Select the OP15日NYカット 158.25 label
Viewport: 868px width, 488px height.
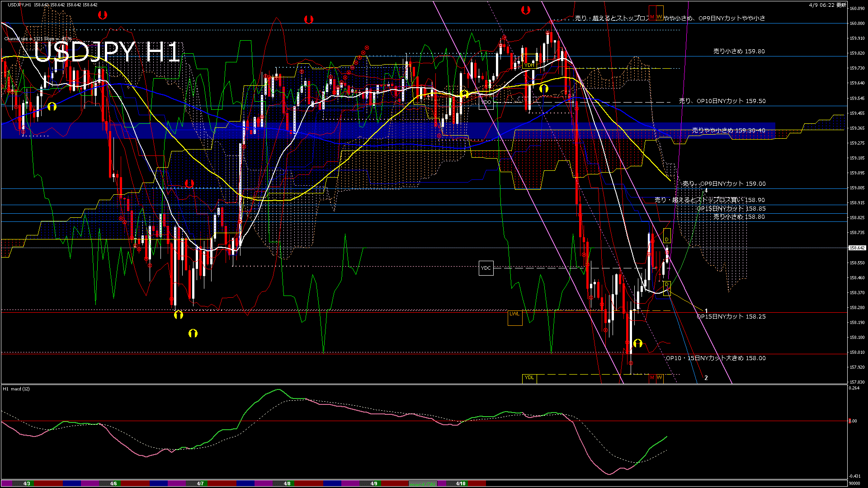point(731,317)
